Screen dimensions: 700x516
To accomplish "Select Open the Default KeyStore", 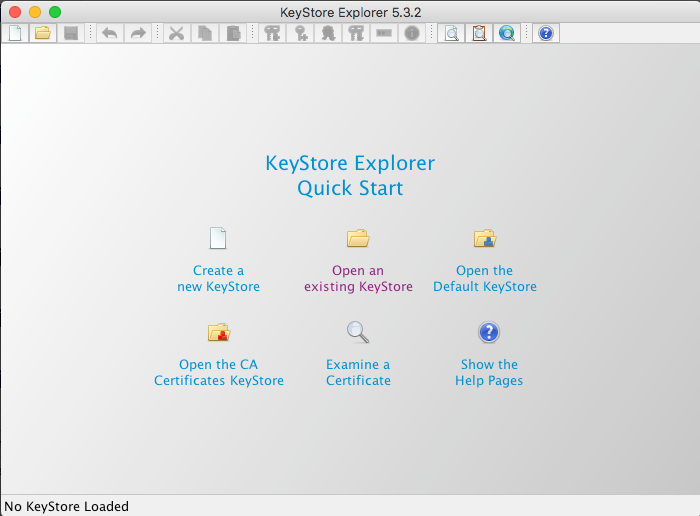I will pyautogui.click(x=485, y=261).
